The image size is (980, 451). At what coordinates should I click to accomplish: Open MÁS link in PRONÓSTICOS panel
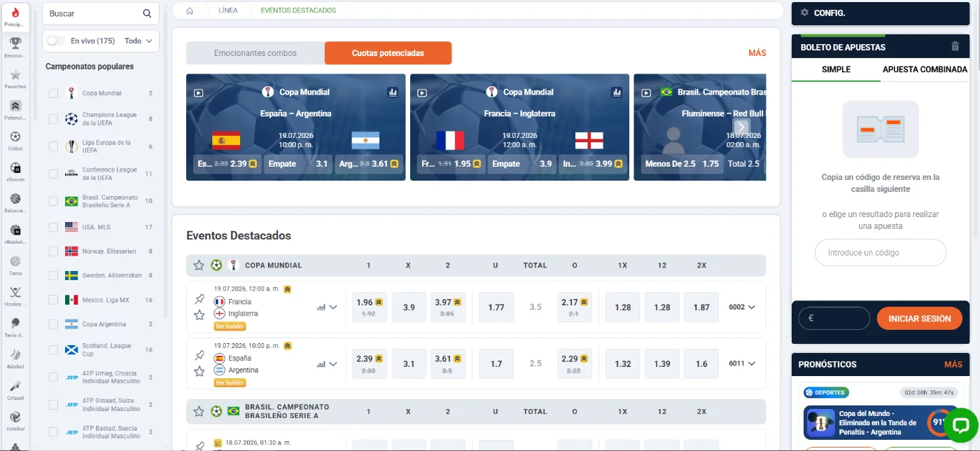click(953, 364)
